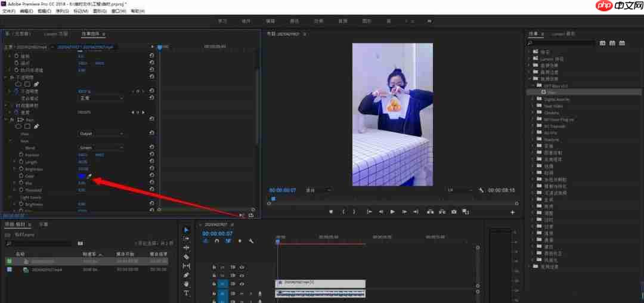Select the Track Select Forward tool
This screenshot has width=644, height=303.
click(x=186, y=239)
